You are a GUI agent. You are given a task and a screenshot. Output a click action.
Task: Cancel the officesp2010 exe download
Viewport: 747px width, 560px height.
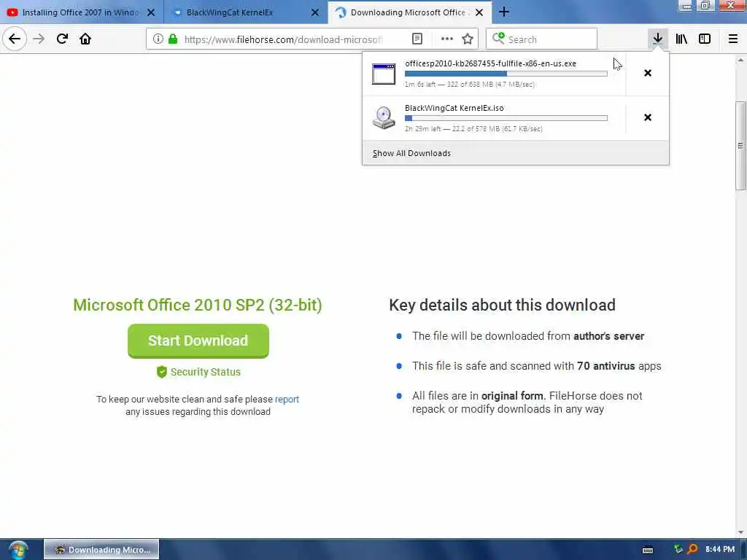648,73
